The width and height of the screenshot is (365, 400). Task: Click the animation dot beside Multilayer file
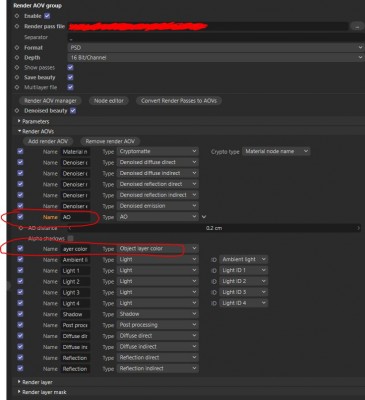coord(17,87)
